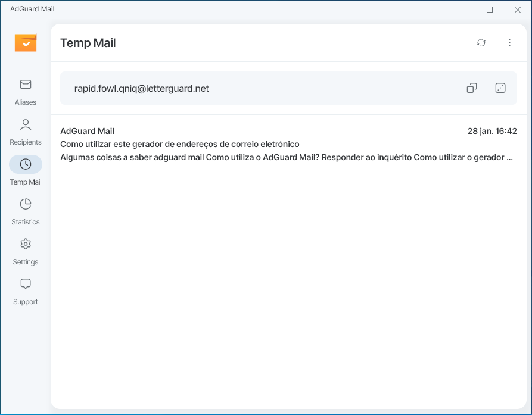Go to the Recipients page
The height and width of the screenshot is (415, 532).
pos(26,132)
